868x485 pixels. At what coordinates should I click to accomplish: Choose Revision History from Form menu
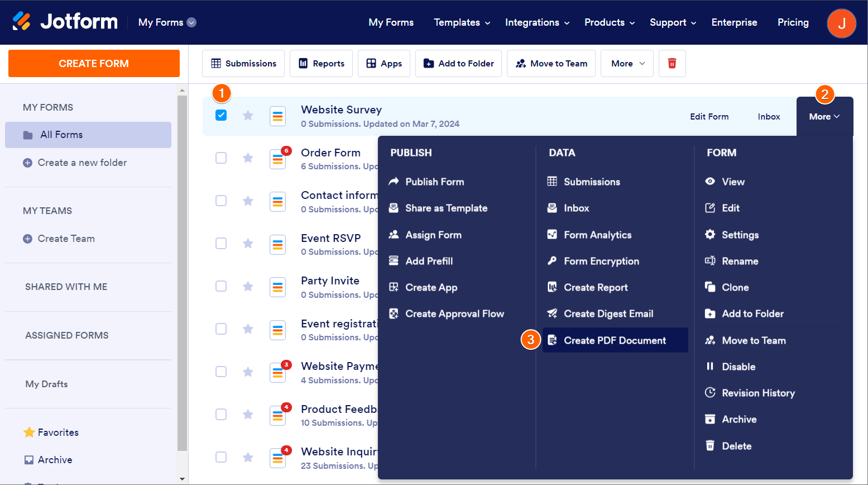click(x=757, y=393)
